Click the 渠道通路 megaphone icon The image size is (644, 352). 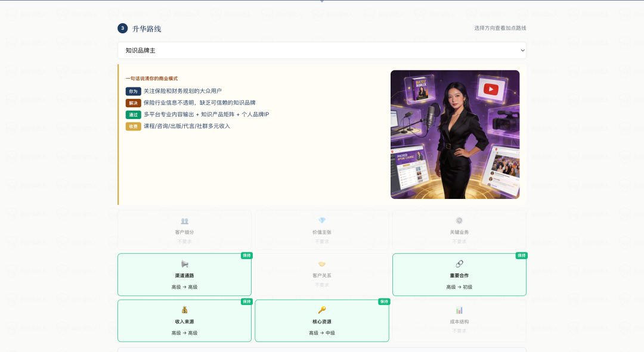click(184, 264)
